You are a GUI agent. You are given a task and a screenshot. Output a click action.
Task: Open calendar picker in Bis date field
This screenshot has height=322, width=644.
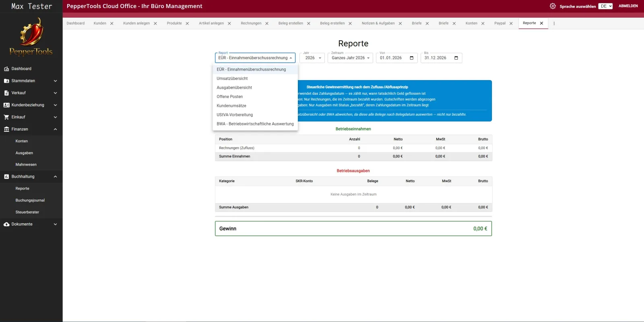(x=456, y=58)
